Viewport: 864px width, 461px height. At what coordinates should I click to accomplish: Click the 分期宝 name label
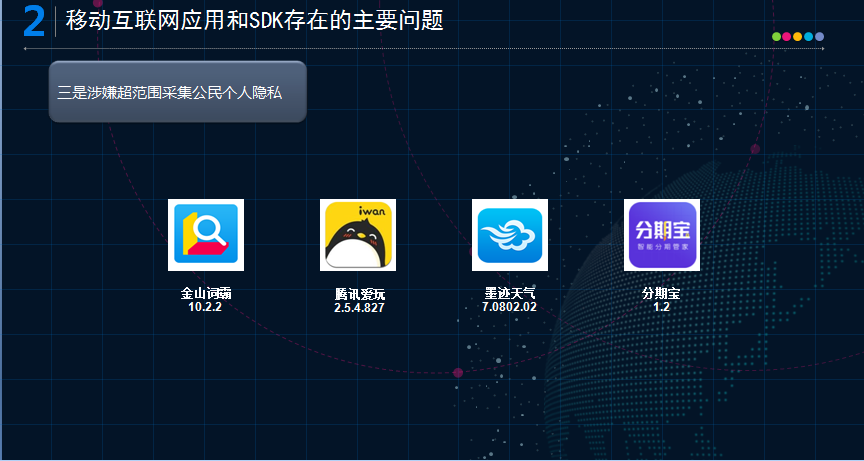click(661, 294)
